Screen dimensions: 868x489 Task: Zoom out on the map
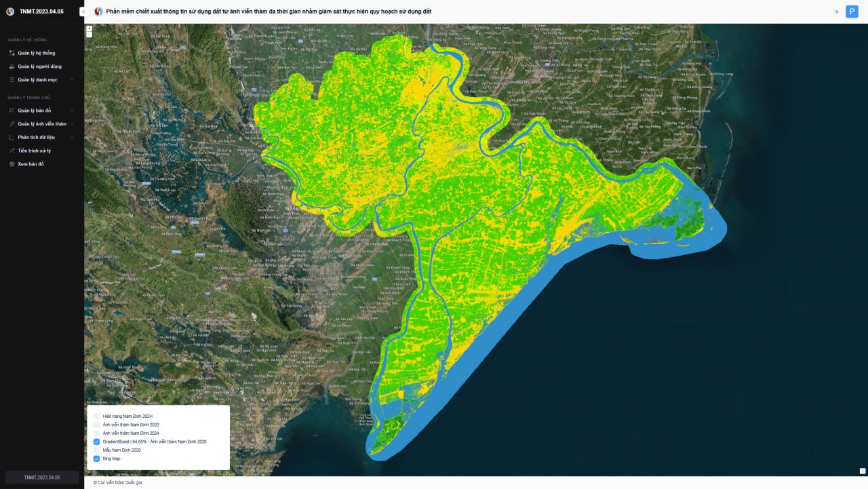[89, 35]
